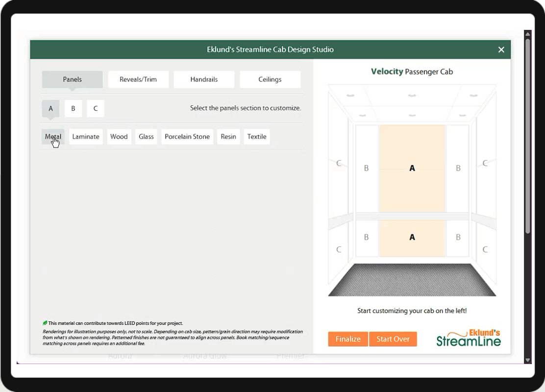Select panel section A button

point(50,108)
